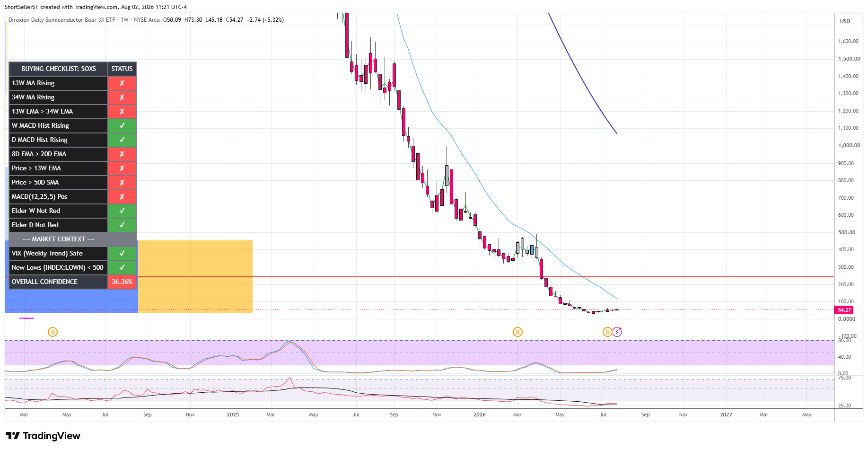The width and height of the screenshot is (868, 450).
Task: Click the 1W interval label
Action: coord(125,20)
